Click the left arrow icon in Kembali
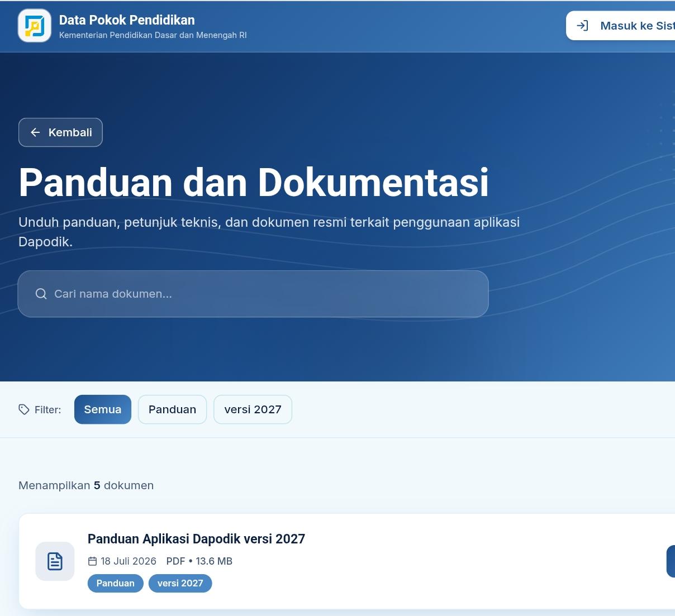Image resolution: width=675 pixels, height=616 pixels. [35, 132]
